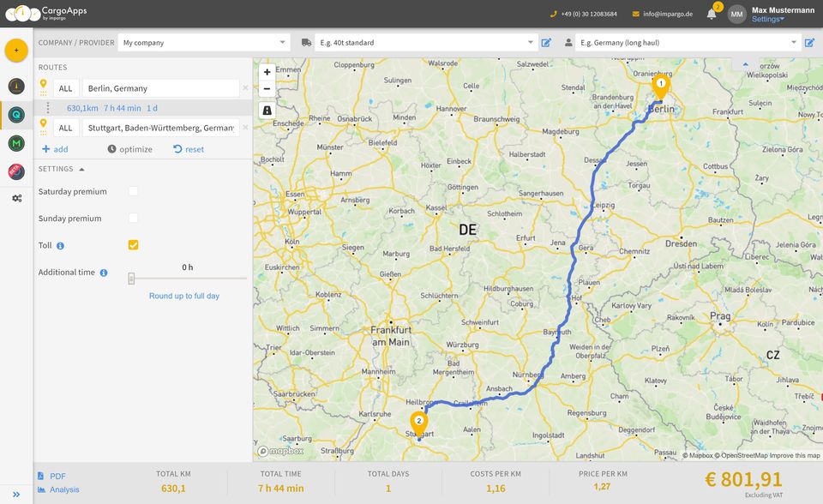Click map marker 2 at Stuttgart
This screenshot has width=823, height=504.
coord(419,423)
